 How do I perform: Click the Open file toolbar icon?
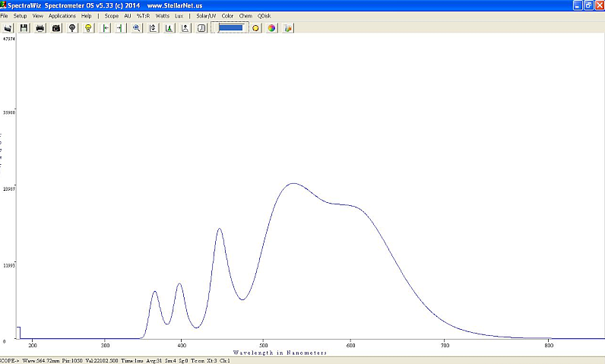click(x=8, y=28)
